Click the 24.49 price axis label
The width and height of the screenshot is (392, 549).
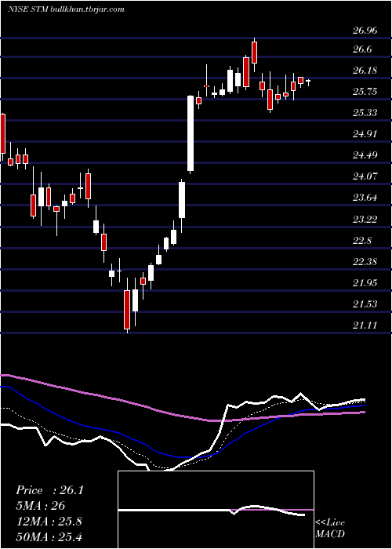(x=365, y=155)
